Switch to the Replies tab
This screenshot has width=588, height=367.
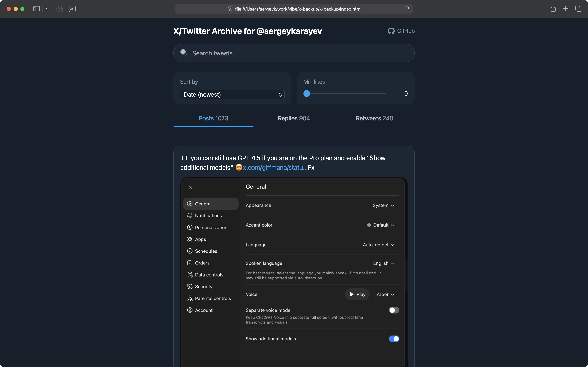click(293, 118)
